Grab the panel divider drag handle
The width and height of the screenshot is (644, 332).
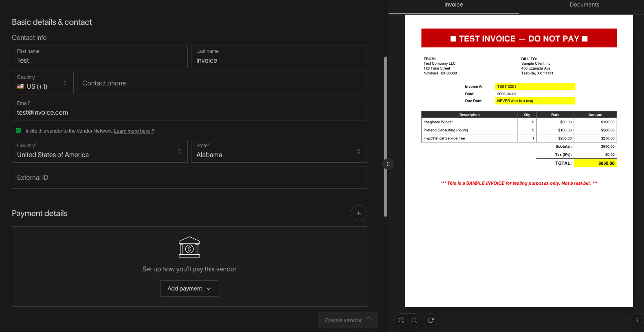pos(388,164)
